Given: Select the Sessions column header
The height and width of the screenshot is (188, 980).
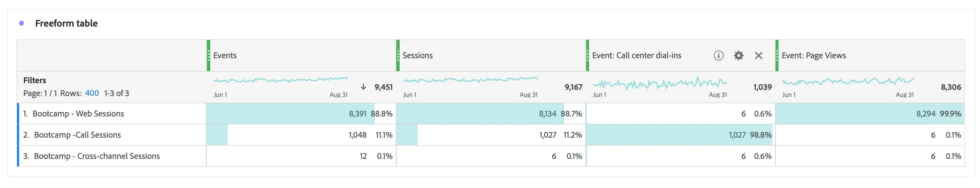Looking at the screenshot, I should (491, 55).
